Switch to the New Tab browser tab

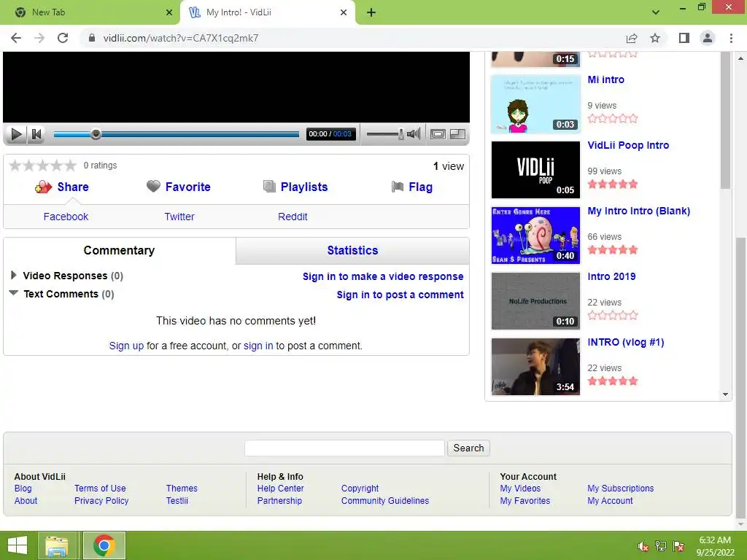click(x=90, y=12)
